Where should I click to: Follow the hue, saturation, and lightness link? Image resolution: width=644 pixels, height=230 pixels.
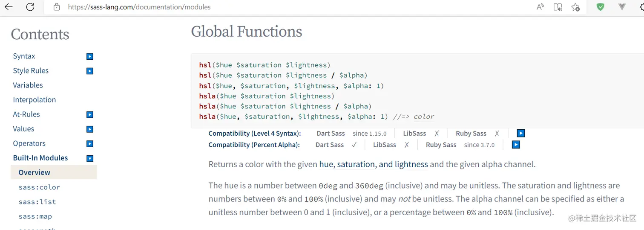click(x=374, y=164)
